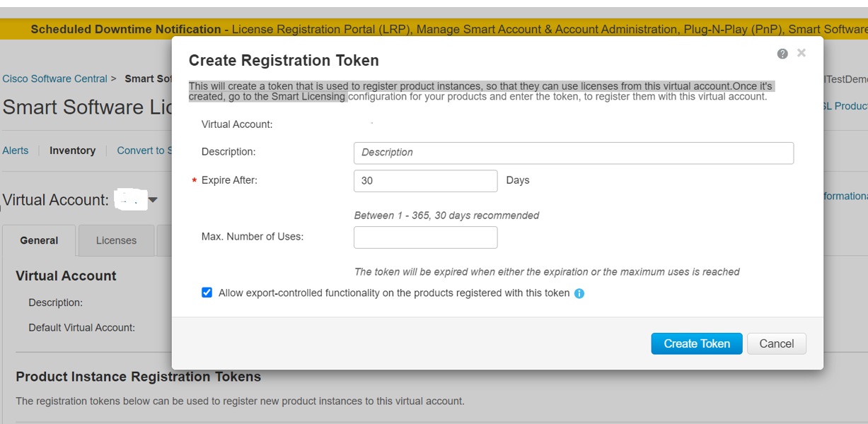Click into the Description text field

pos(574,152)
